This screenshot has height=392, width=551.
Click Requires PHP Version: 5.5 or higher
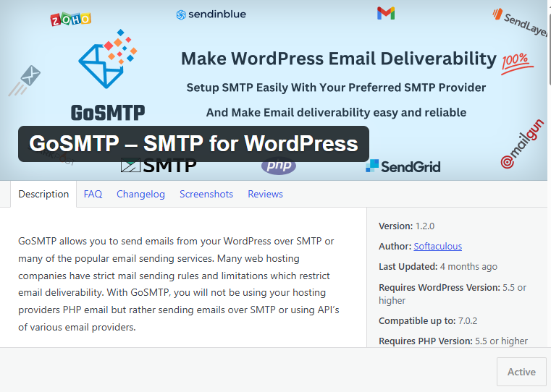pyautogui.click(x=453, y=341)
